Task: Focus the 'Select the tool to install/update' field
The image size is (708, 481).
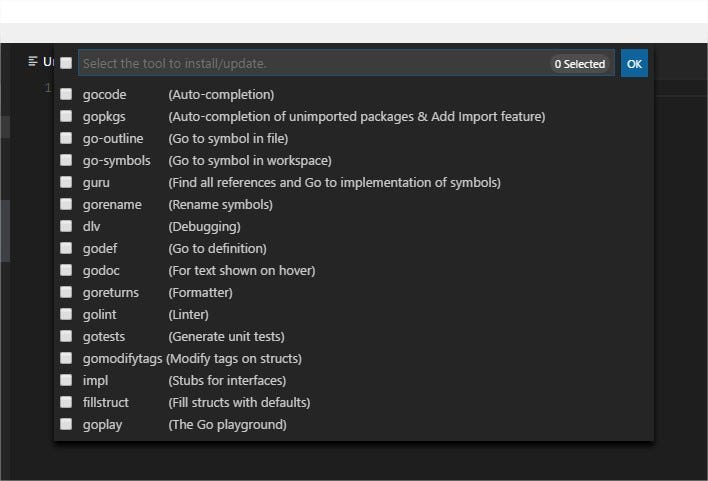Action: click(346, 63)
